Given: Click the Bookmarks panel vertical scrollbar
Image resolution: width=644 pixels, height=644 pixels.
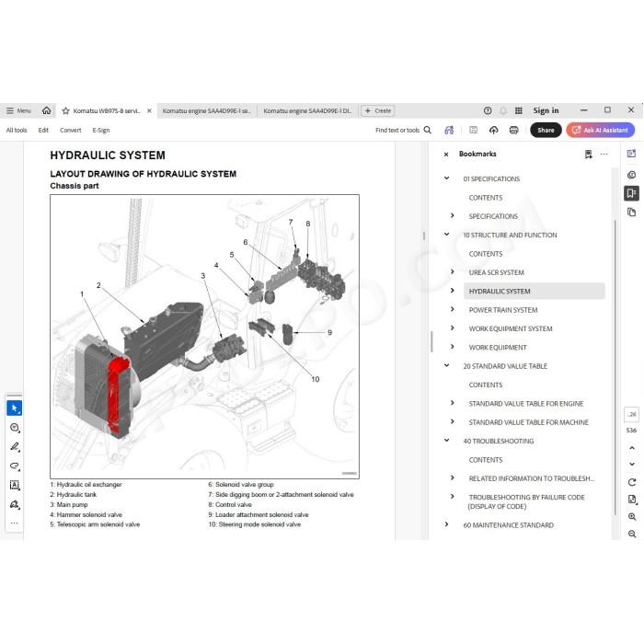Looking at the screenshot, I should [x=615, y=368].
